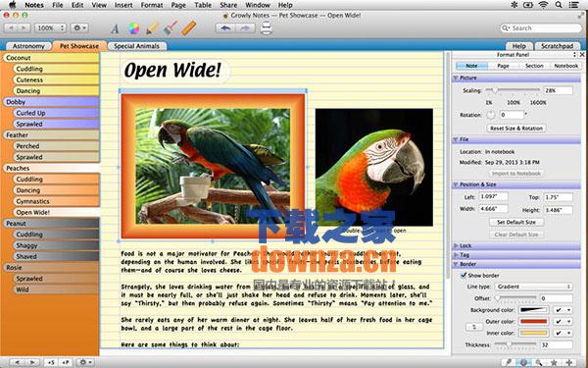Click Set Default Size button
Viewport: 588px width, 368px height.
(x=516, y=223)
